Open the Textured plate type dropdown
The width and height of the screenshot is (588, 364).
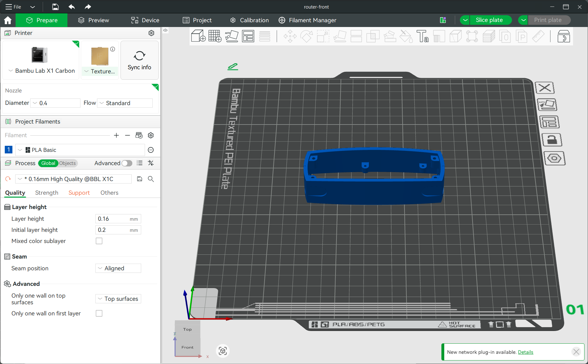[x=100, y=71]
